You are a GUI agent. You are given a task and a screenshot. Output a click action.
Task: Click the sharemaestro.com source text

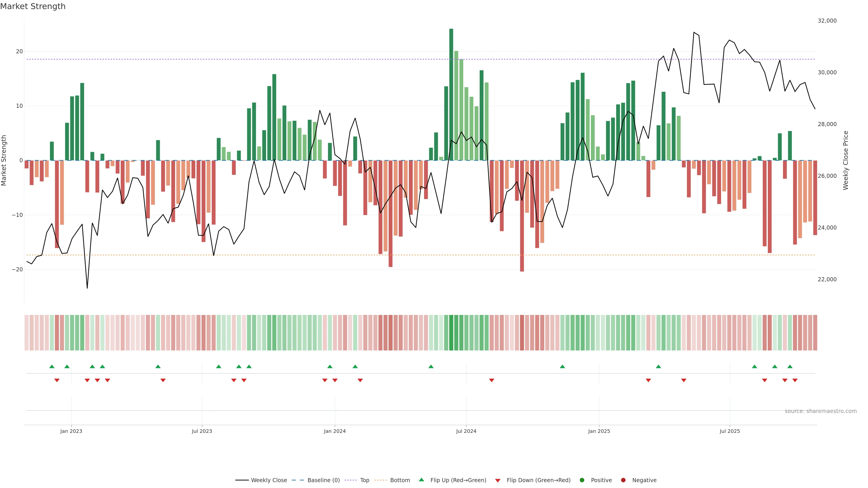click(x=821, y=411)
